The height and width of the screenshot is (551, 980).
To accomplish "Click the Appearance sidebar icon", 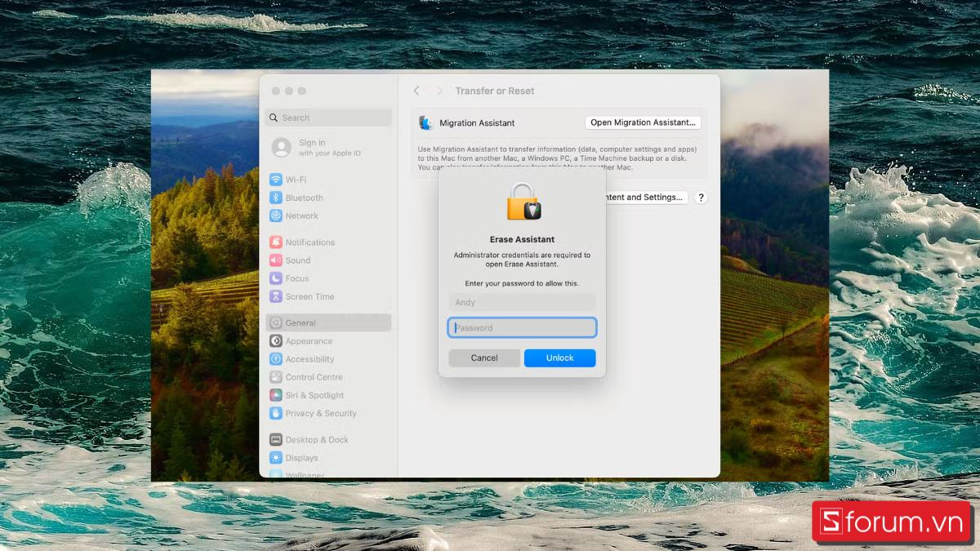I will point(278,340).
